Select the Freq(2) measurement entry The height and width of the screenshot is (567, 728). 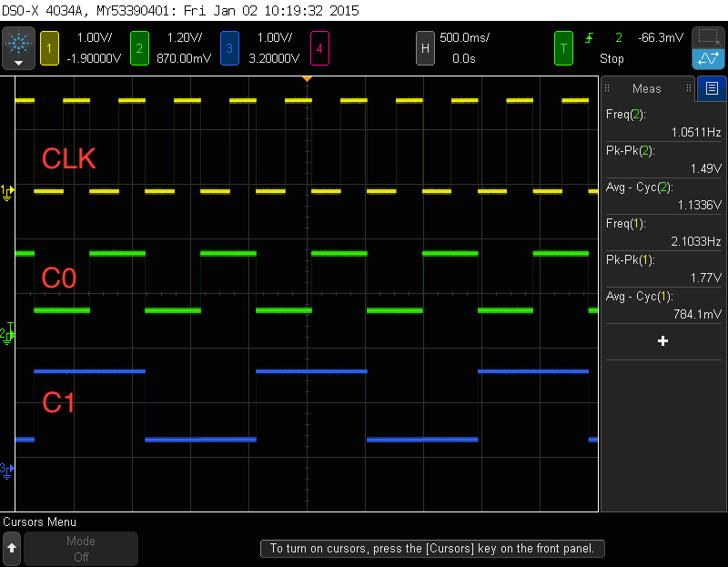[662, 123]
